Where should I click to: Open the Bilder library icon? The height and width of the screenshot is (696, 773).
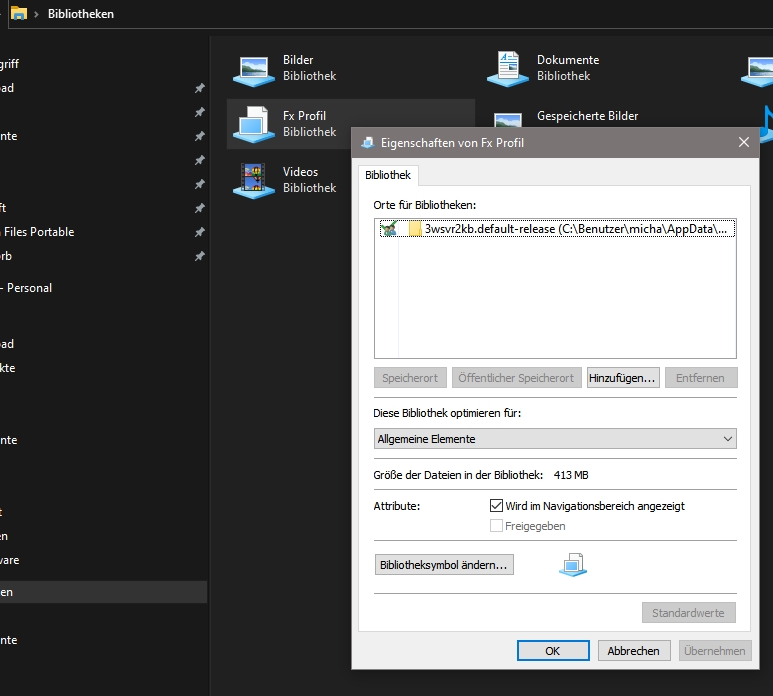[253, 68]
